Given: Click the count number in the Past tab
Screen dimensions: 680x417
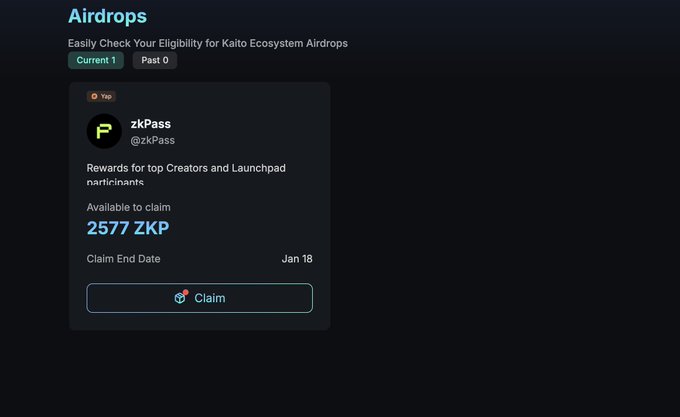Looking at the screenshot, I should pos(165,60).
